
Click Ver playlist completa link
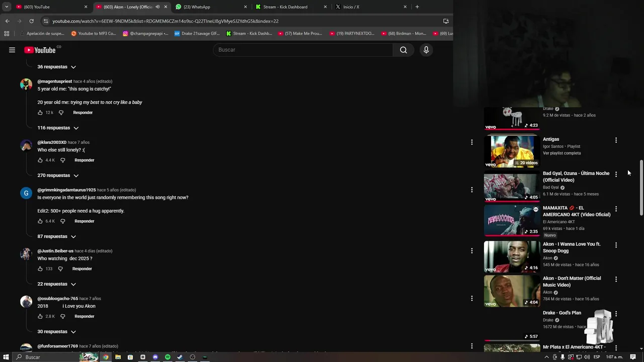pos(561,153)
